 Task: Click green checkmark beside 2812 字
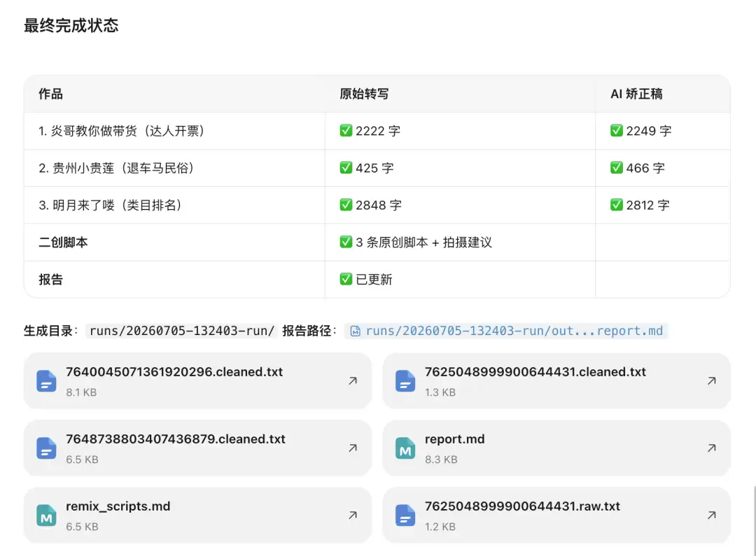click(616, 205)
